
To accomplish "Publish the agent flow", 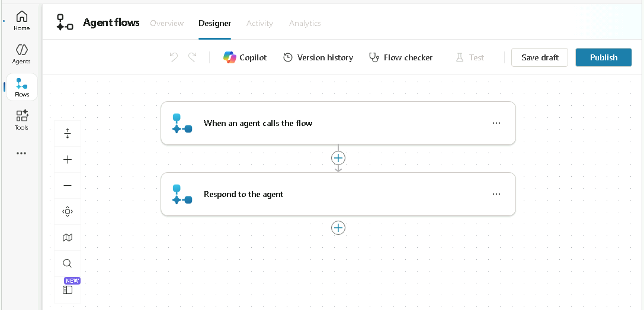I will [604, 57].
